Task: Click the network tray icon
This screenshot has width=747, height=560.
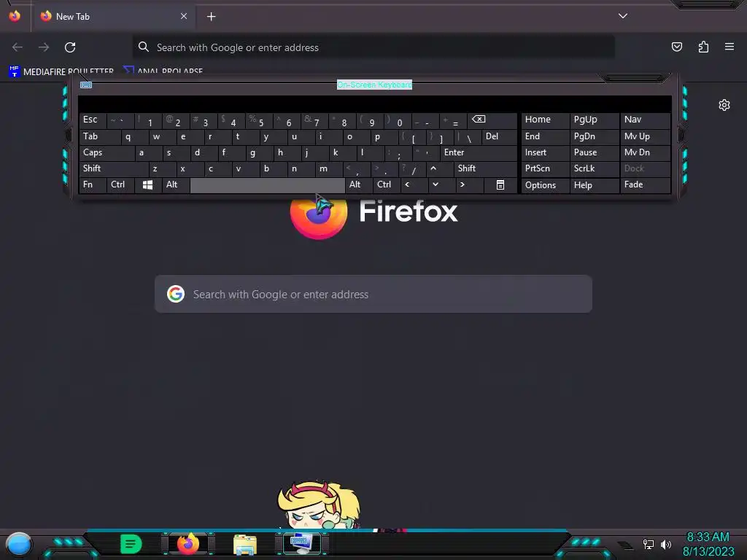Action: pyautogui.click(x=648, y=544)
